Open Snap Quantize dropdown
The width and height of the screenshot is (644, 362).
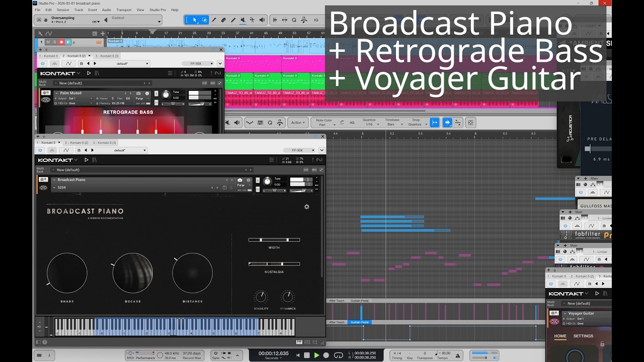pos(418,123)
